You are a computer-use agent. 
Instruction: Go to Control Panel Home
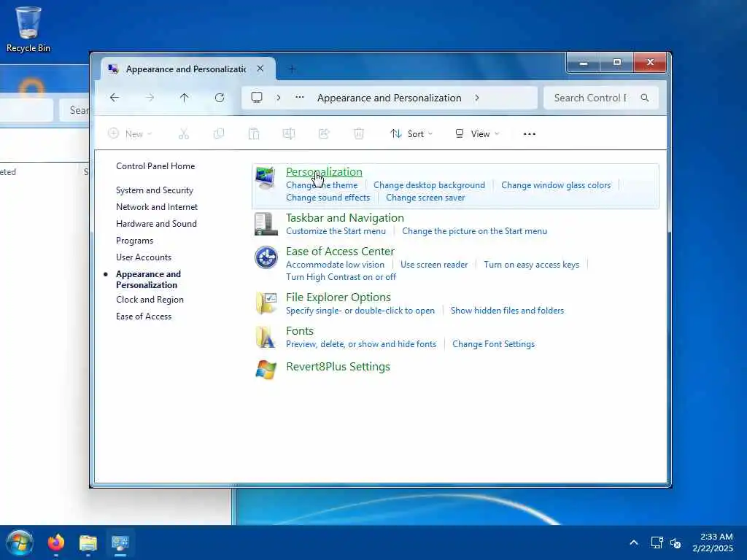click(x=155, y=166)
